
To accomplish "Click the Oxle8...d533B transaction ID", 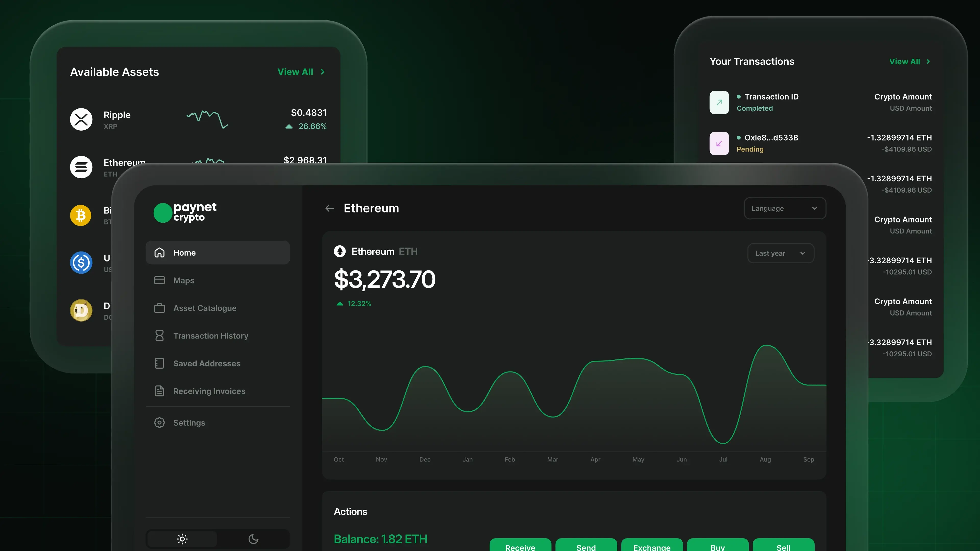I will tap(771, 138).
